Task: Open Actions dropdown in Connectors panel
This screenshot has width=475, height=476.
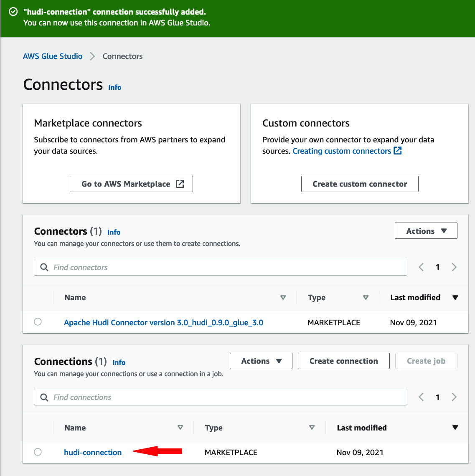Action: point(426,231)
